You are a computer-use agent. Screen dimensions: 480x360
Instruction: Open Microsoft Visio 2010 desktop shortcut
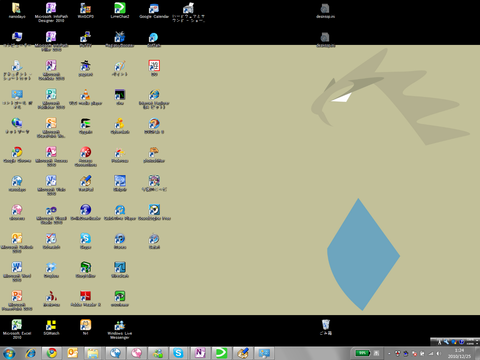(51, 185)
